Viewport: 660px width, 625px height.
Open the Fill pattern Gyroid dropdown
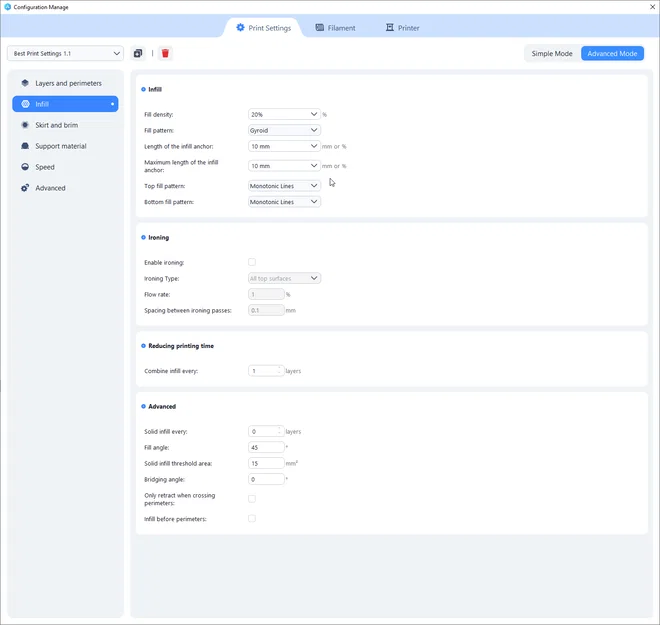(x=284, y=130)
